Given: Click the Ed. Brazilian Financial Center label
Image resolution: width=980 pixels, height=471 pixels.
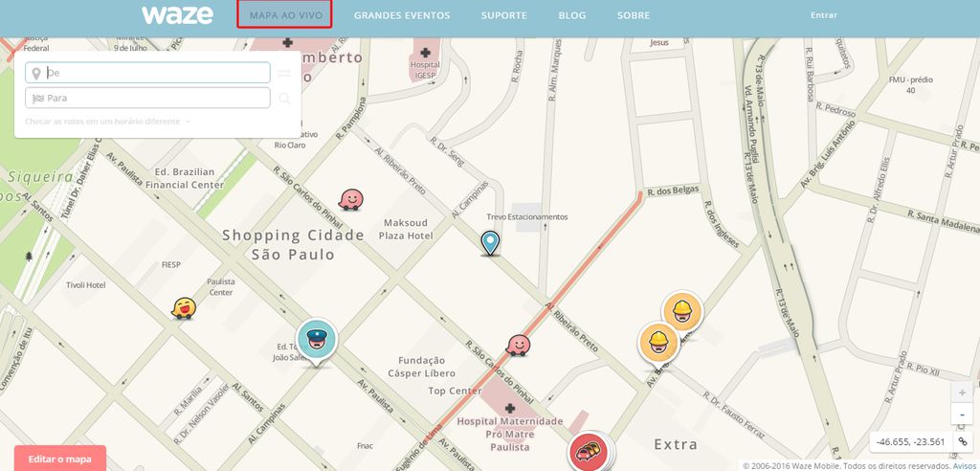Looking at the screenshot, I should [185, 178].
